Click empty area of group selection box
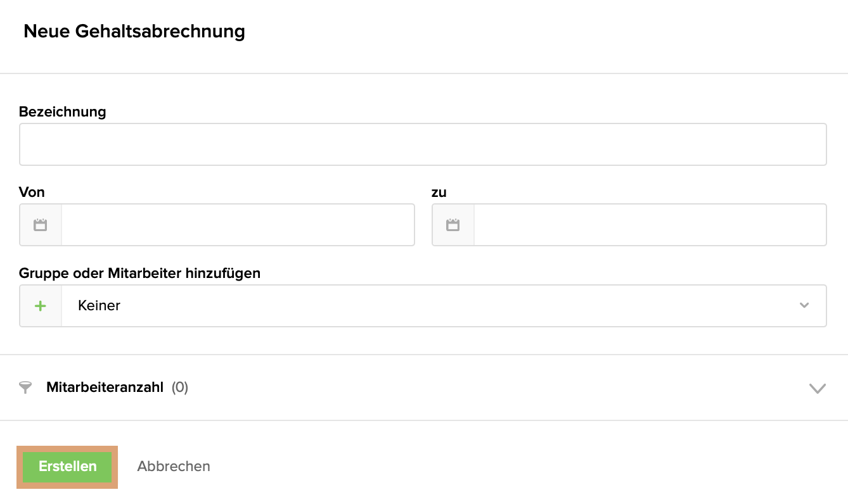 coord(444,306)
